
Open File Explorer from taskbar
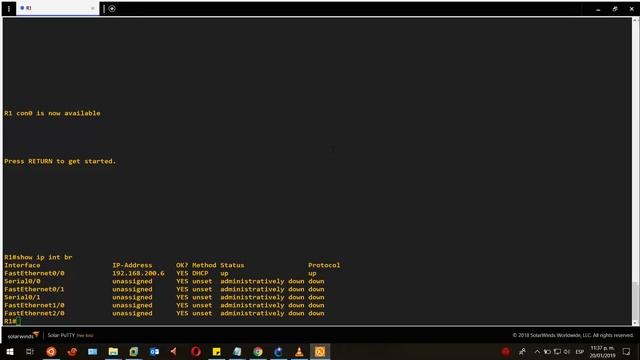tap(113, 351)
